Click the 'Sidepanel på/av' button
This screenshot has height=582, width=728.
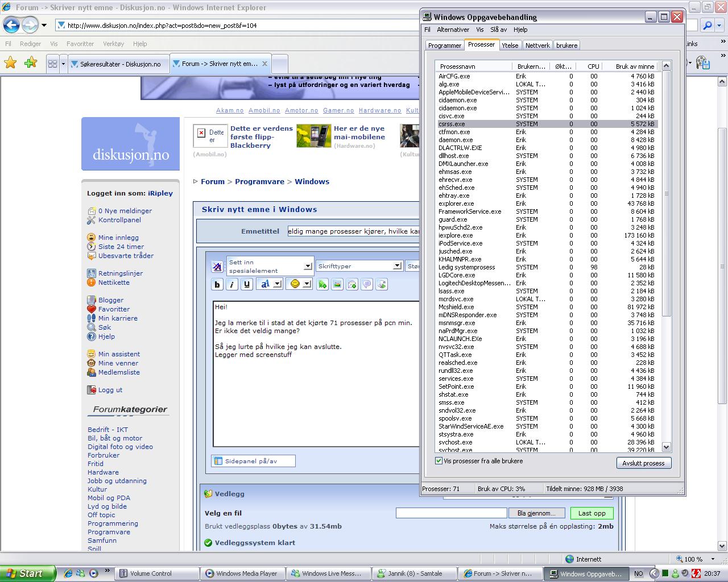(253, 461)
